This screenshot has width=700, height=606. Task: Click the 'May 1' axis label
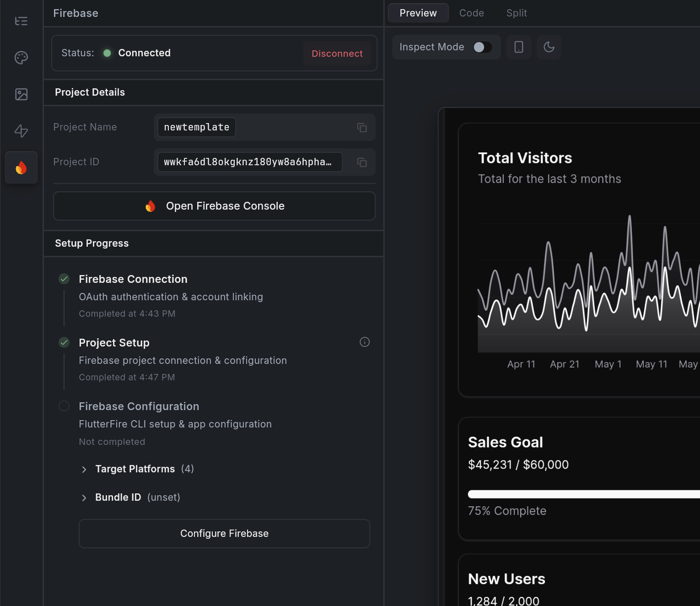608,364
